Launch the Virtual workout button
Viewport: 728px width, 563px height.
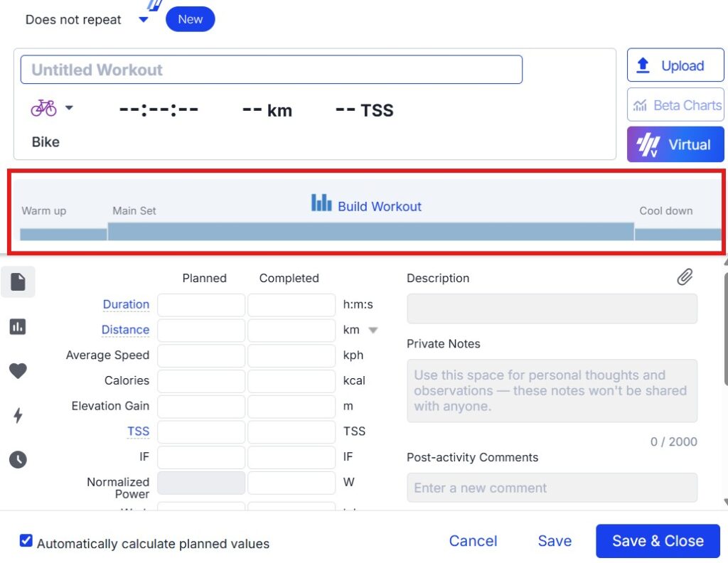pyautogui.click(x=675, y=144)
